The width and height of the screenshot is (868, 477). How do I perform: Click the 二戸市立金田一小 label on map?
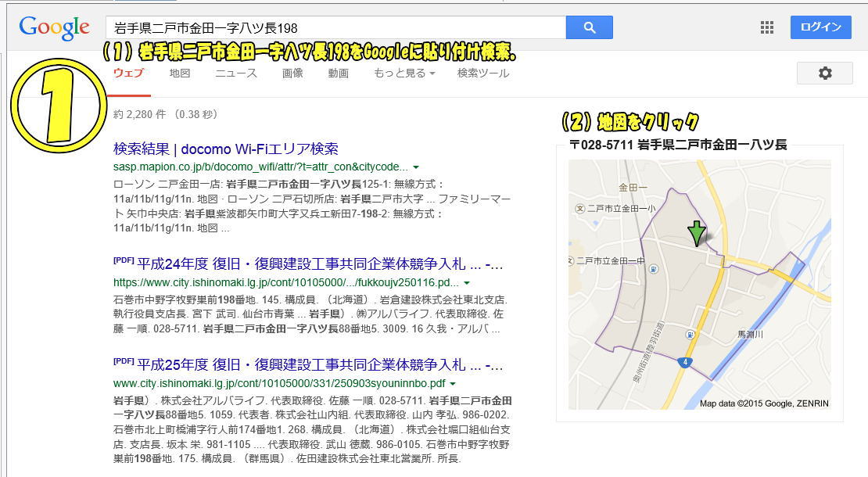[621, 209]
